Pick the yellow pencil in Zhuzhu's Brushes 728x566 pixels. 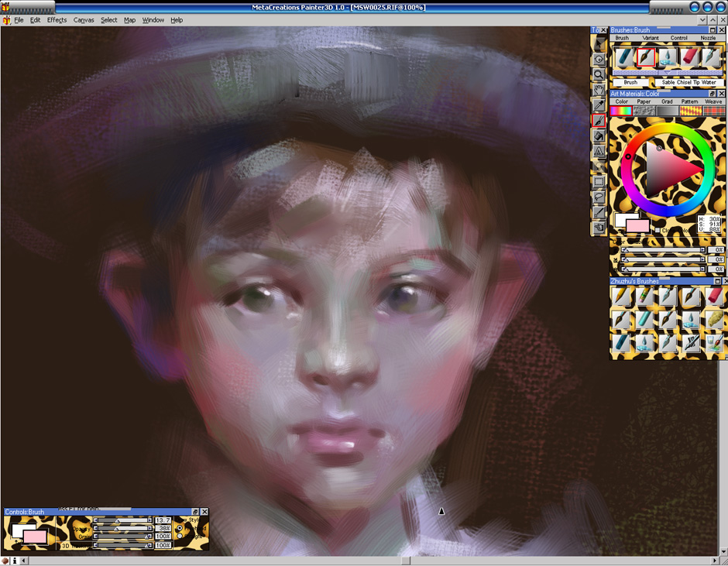click(x=622, y=296)
